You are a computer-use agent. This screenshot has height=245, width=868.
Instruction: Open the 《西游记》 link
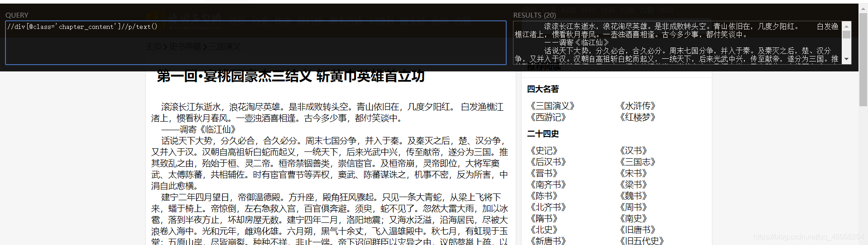(x=548, y=117)
